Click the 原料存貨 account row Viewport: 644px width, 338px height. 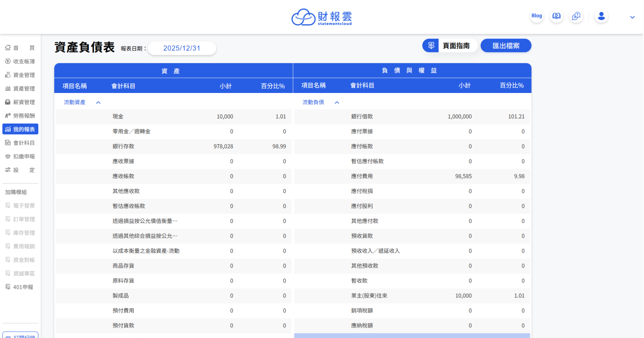tap(173, 281)
